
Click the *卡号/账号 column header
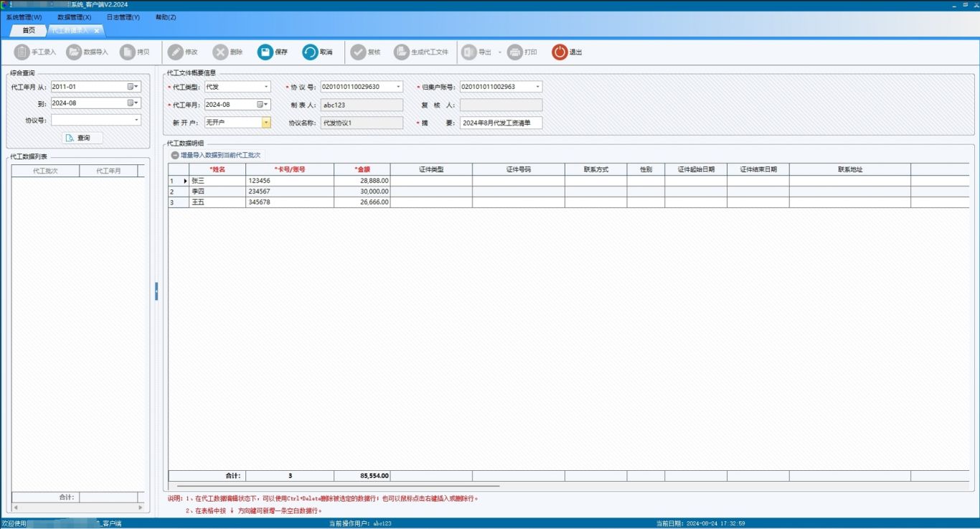click(x=290, y=169)
